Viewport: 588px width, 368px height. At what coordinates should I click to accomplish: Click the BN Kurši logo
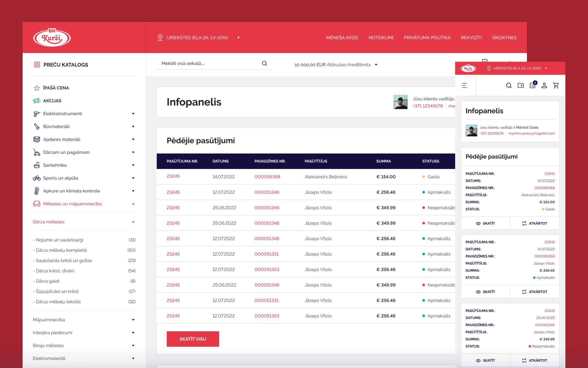pyautogui.click(x=52, y=38)
